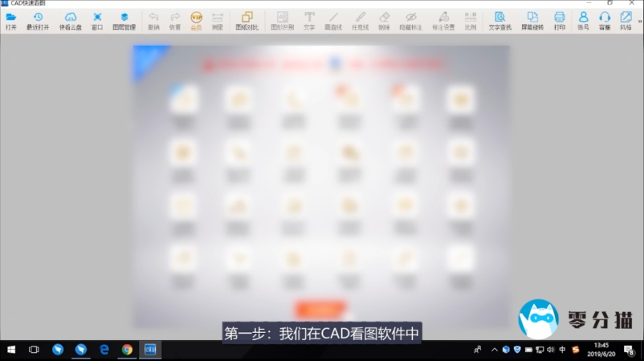Expand the toolbar overflow chevron

640,22
